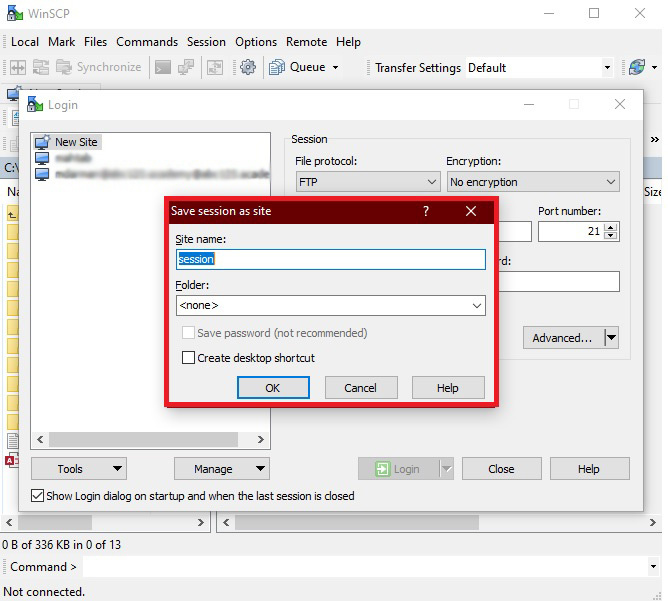This screenshot has width=668, height=601.
Task: Open the Commands menu
Action: (147, 42)
